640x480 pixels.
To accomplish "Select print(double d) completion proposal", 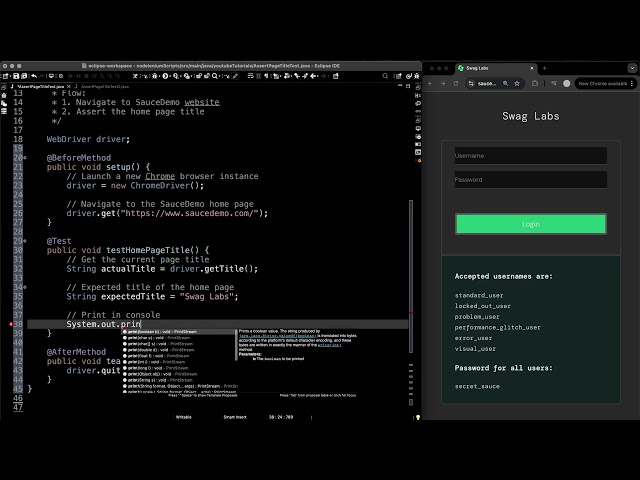I will pyautogui.click(x=178, y=350).
